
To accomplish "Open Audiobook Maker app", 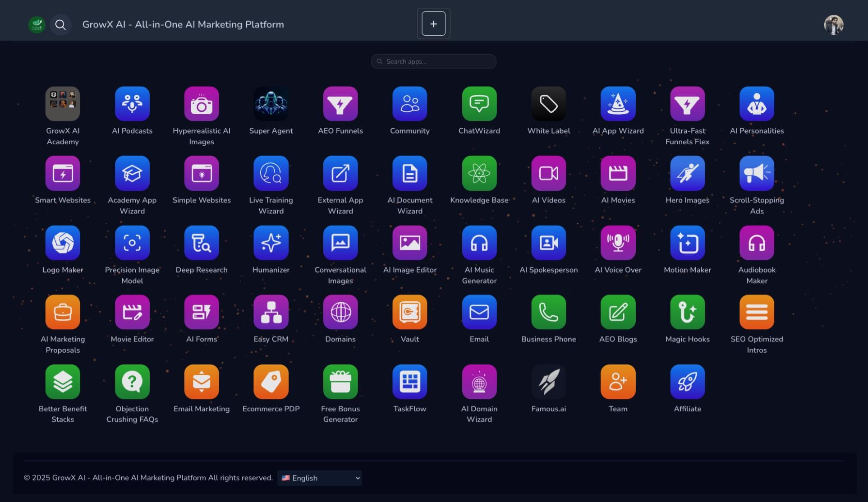I will [757, 243].
